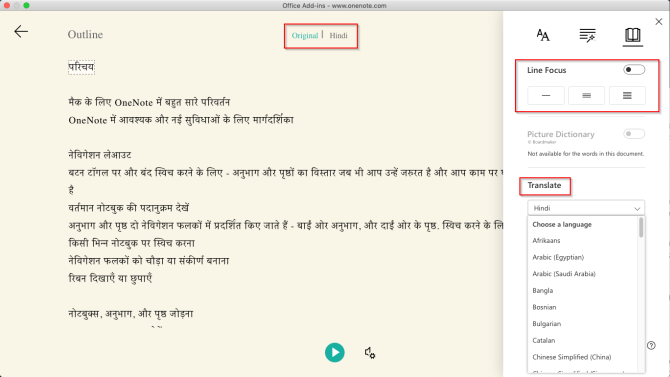The image size is (670, 377).
Task: Select Bulgarian from language list
Action: coord(547,324)
